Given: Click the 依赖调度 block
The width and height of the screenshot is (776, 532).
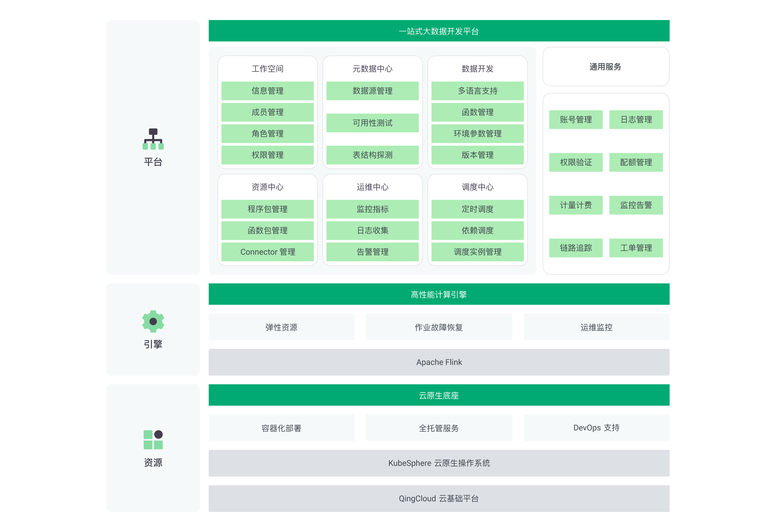Looking at the screenshot, I should (x=478, y=231).
